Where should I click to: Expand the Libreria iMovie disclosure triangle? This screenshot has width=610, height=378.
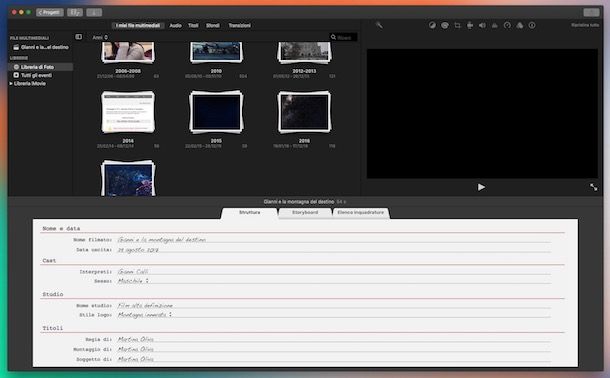pos(11,84)
